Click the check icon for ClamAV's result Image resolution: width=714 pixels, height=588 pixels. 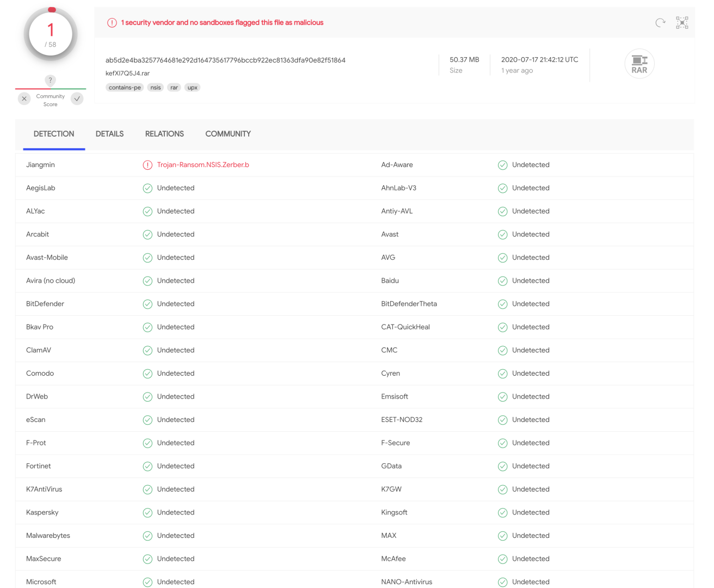(x=147, y=351)
